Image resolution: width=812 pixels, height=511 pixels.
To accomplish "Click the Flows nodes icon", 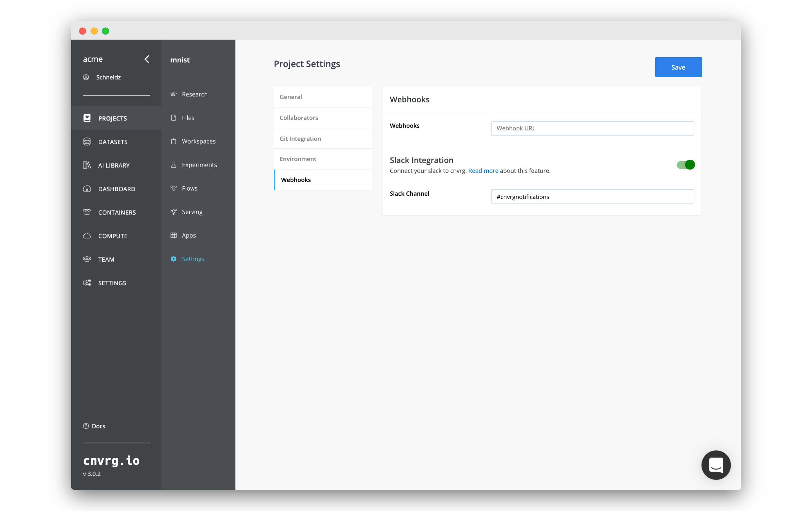I will click(x=174, y=188).
